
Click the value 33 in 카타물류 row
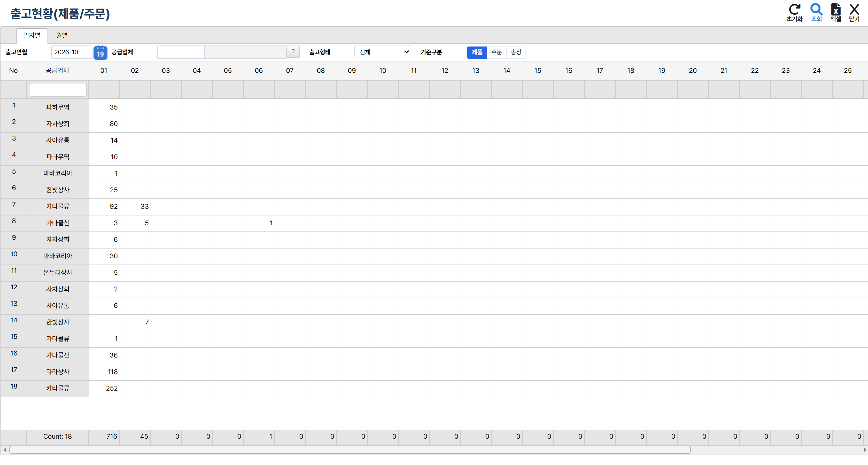pos(144,207)
